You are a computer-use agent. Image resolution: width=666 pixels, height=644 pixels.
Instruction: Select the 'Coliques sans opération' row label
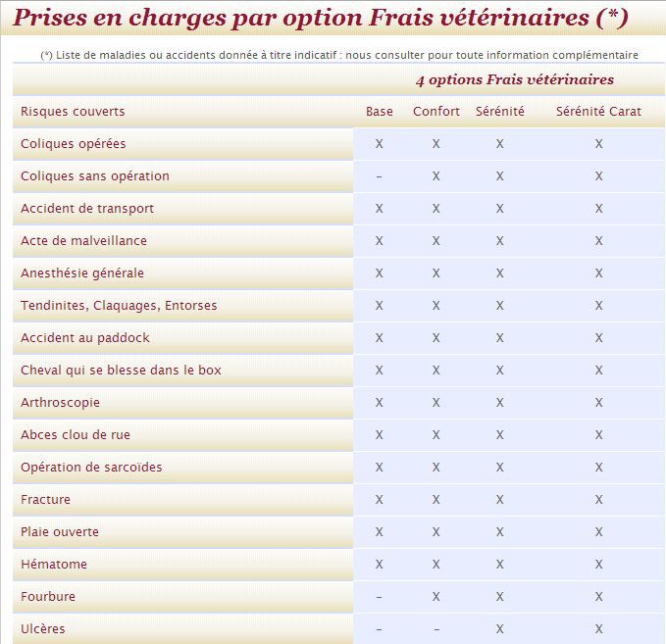pyautogui.click(x=95, y=176)
